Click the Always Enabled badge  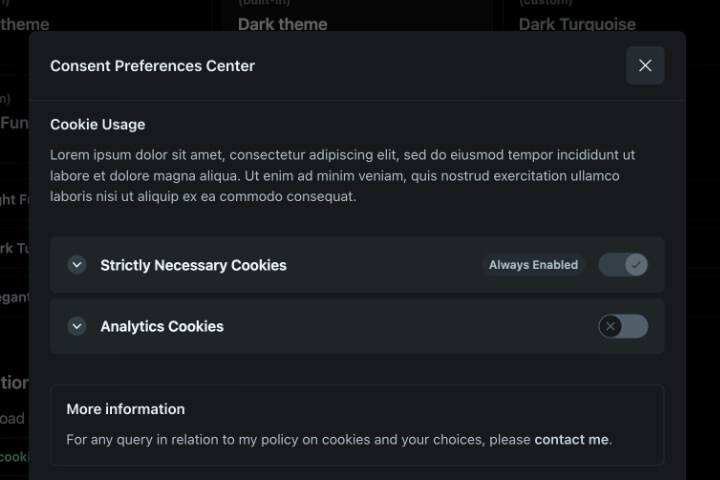coord(533,265)
